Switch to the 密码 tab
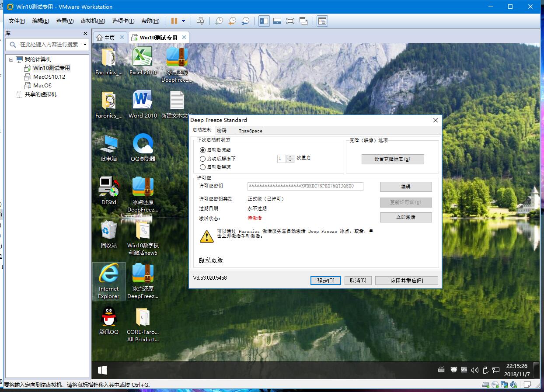Screen dimensions: 544x392 pos(222,131)
